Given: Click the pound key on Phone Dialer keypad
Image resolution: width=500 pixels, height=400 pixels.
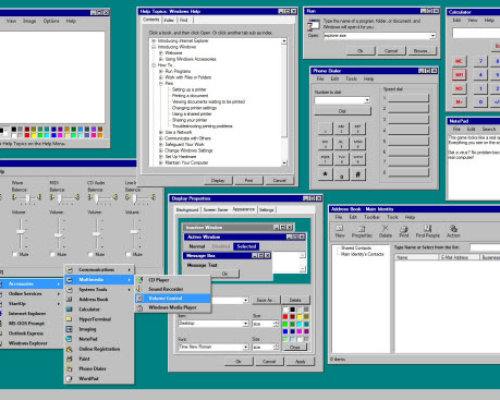Looking at the screenshot, I should pyautogui.click(x=358, y=174).
